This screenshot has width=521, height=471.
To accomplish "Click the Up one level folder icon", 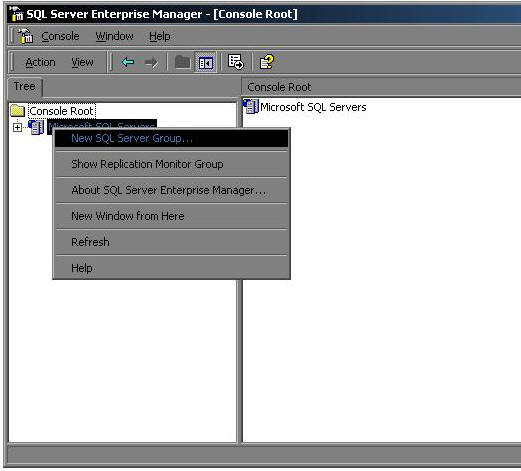I will pyautogui.click(x=182, y=62).
